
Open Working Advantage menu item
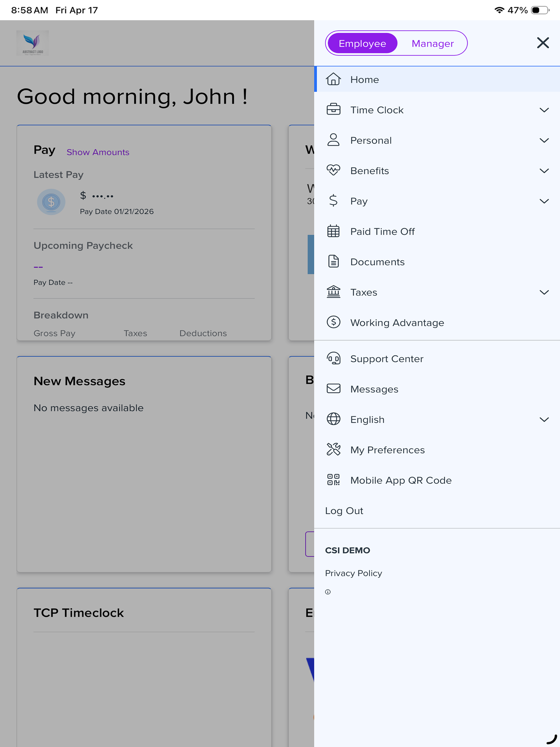437,323
